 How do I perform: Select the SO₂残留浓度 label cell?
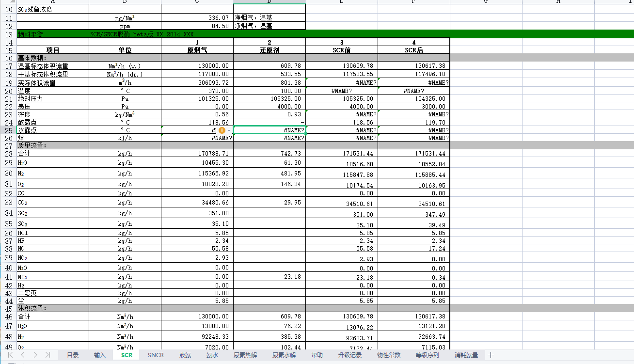coord(53,9)
